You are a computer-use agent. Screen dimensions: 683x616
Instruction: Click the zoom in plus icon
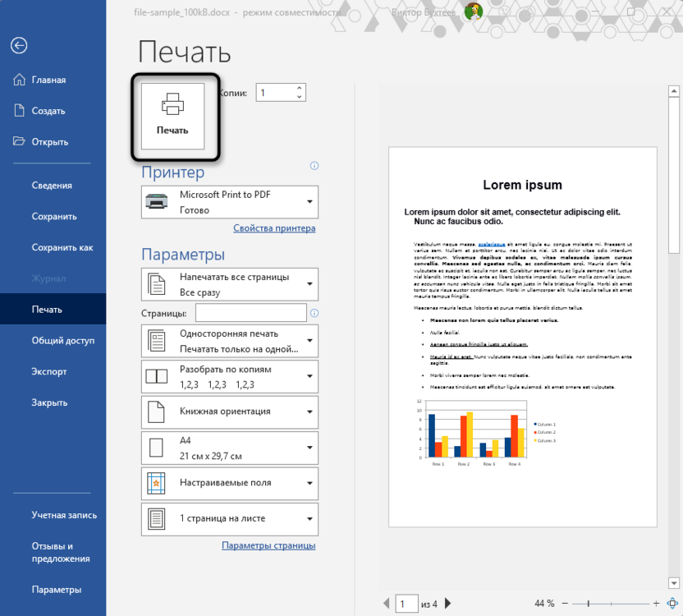(656, 604)
